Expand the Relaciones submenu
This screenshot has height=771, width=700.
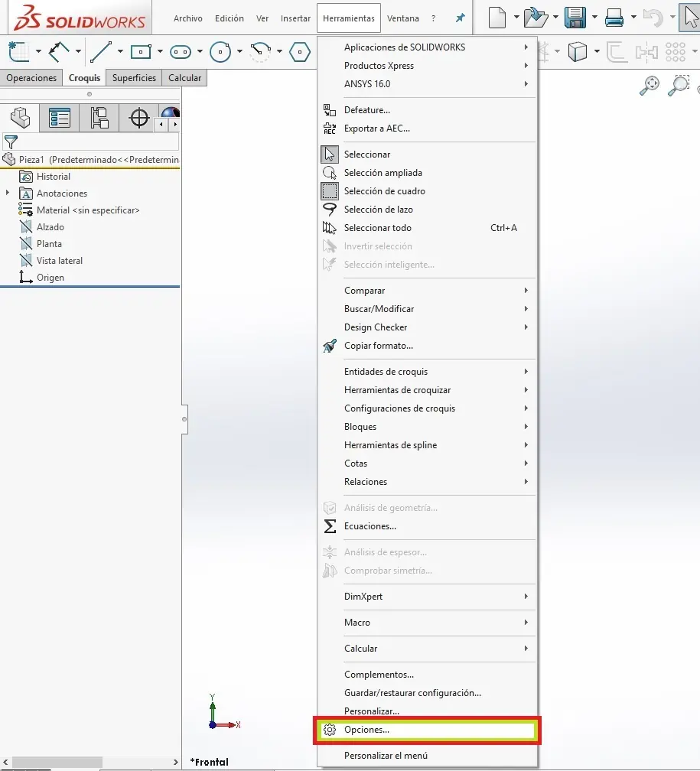[x=366, y=481]
